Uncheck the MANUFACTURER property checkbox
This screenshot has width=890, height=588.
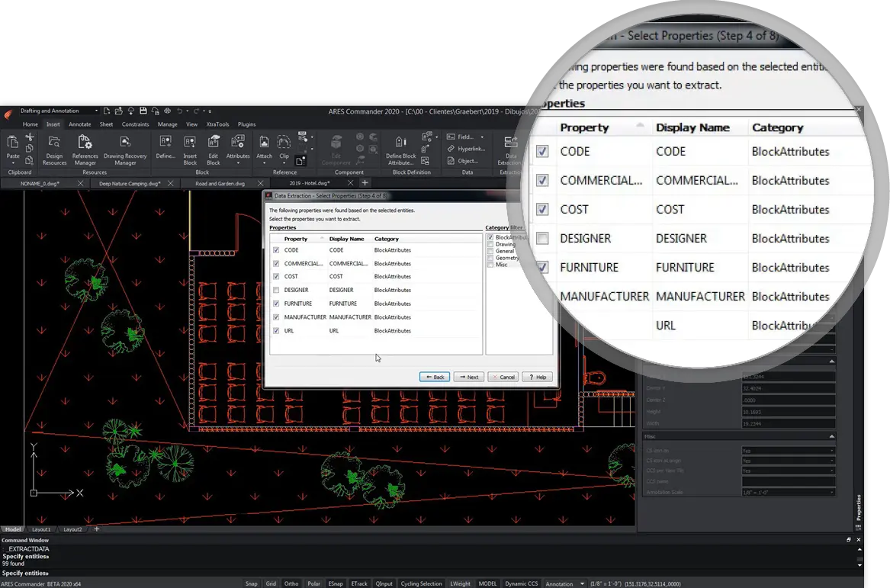click(276, 317)
